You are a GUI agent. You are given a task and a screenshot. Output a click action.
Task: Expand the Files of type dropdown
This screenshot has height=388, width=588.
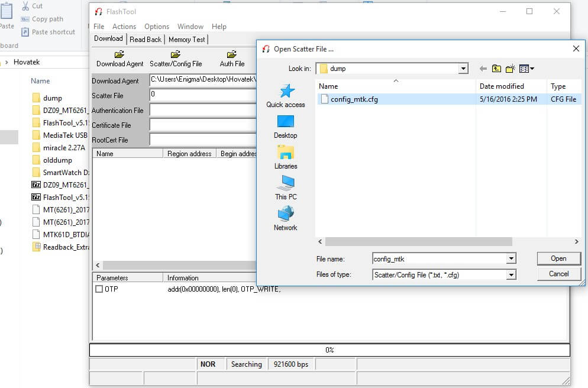point(511,275)
